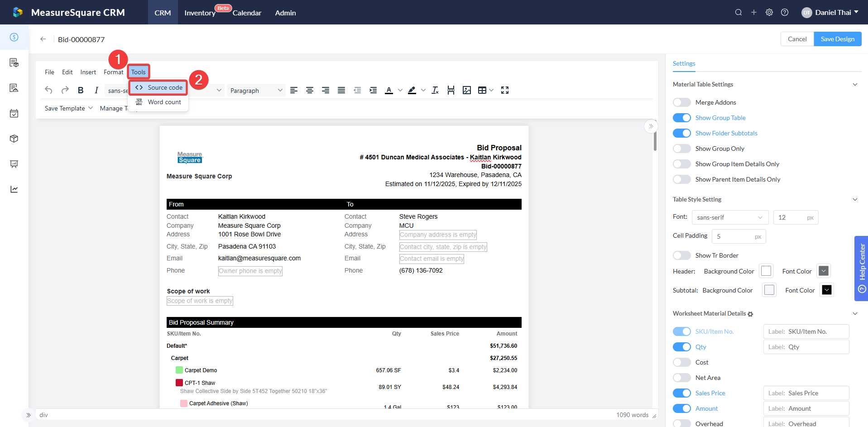Go to the Admin page
This screenshot has width=868, height=427.
tap(285, 13)
